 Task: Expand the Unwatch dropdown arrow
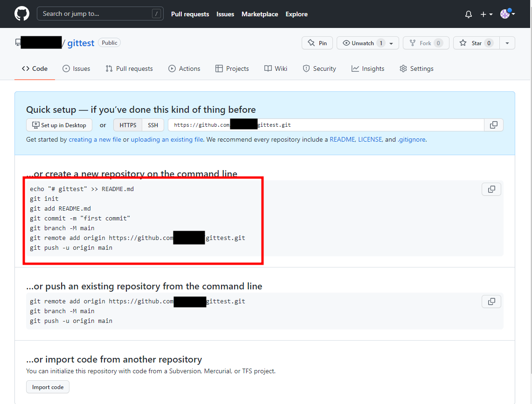392,43
